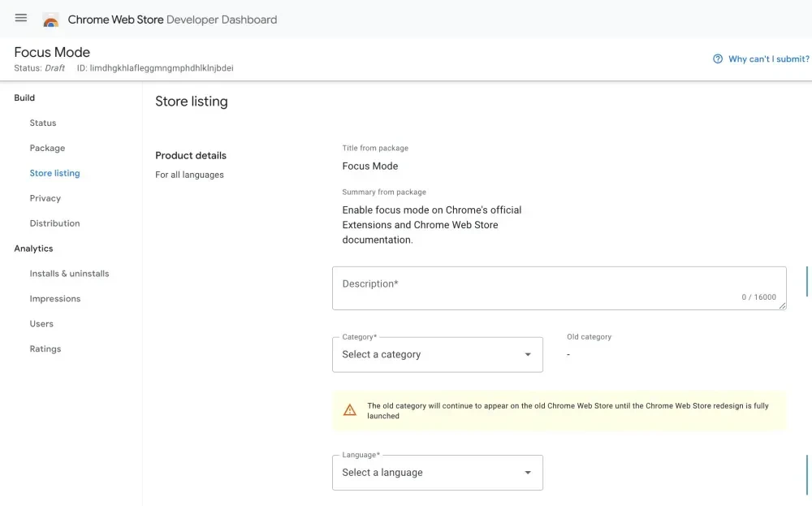Click the 'Product details' section heading

click(x=191, y=155)
